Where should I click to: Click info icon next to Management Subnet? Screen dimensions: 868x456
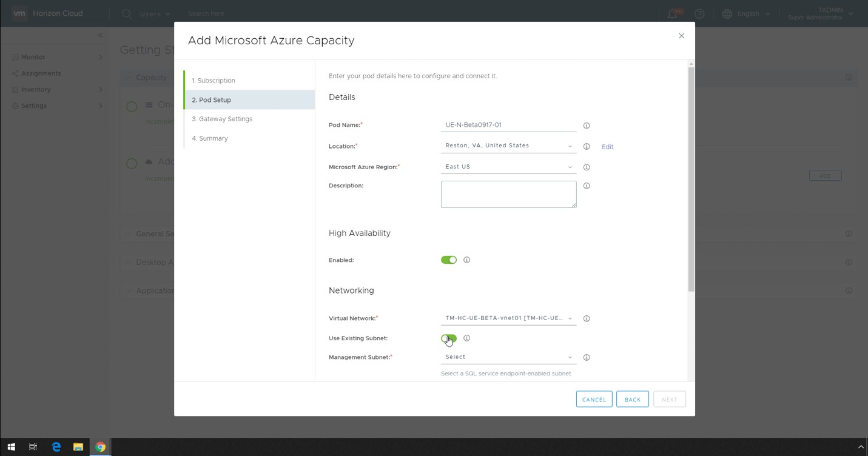(x=587, y=358)
